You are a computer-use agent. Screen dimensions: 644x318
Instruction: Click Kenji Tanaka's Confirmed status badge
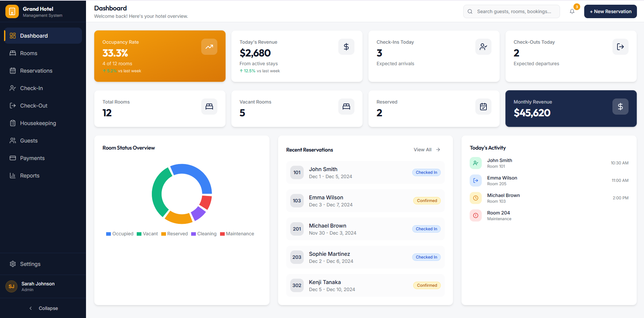(427, 285)
